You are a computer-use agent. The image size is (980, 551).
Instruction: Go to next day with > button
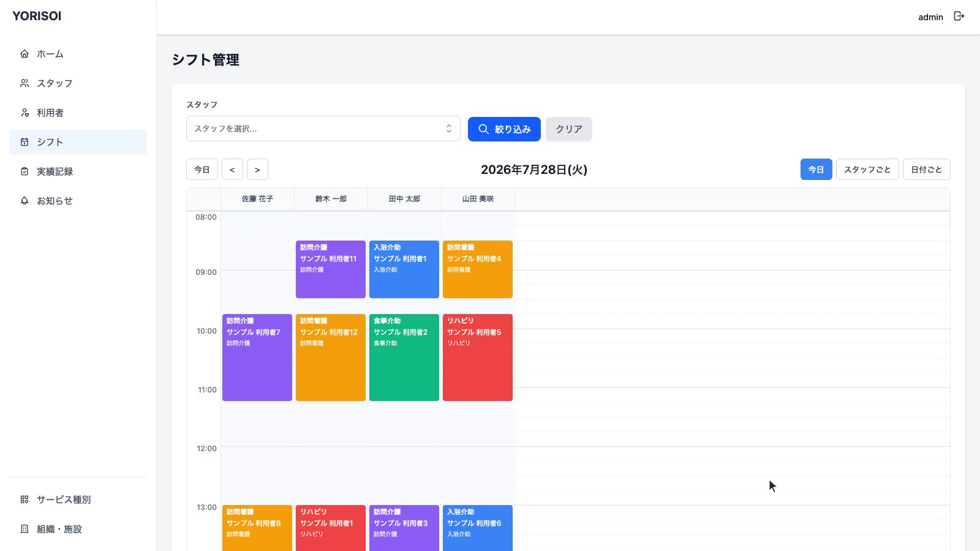pos(257,170)
